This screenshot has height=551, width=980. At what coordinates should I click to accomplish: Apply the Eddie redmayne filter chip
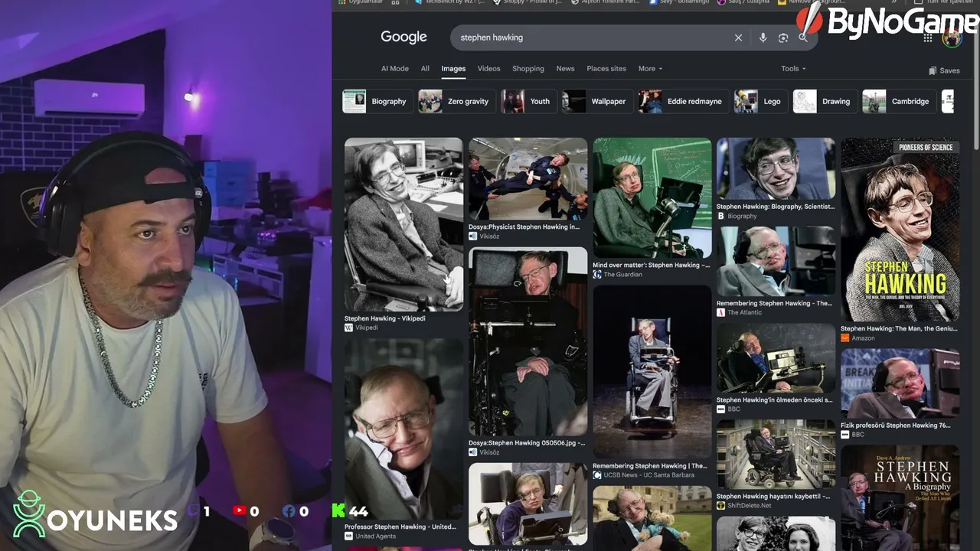pos(683,101)
